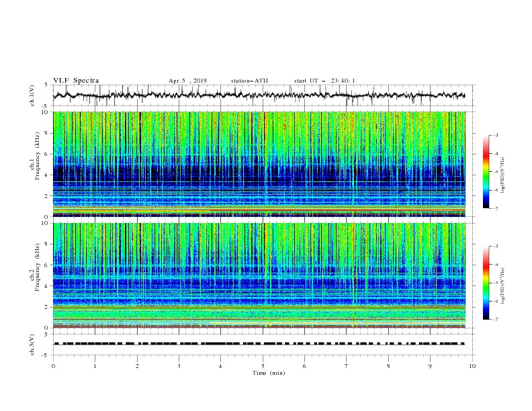Screen dimensions: 532x411
Task: Click the "5" tick on the time axis
Action: 263,366
